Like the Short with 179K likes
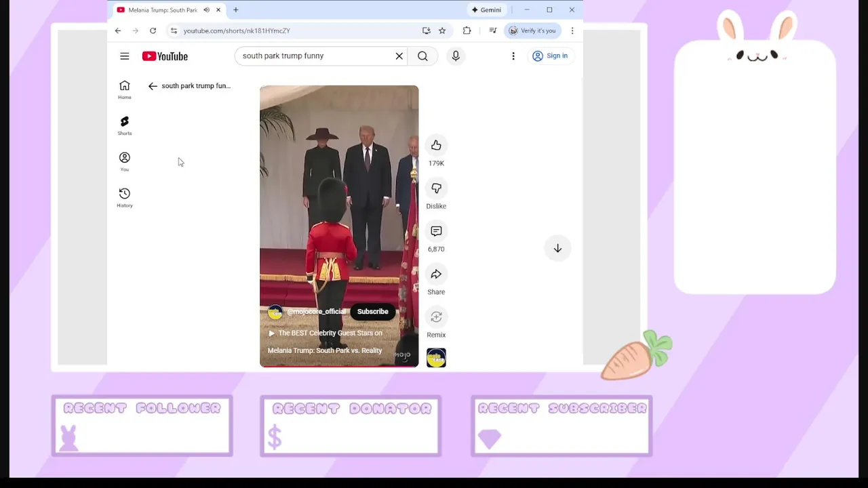868x488 pixels. pos(436,145)
